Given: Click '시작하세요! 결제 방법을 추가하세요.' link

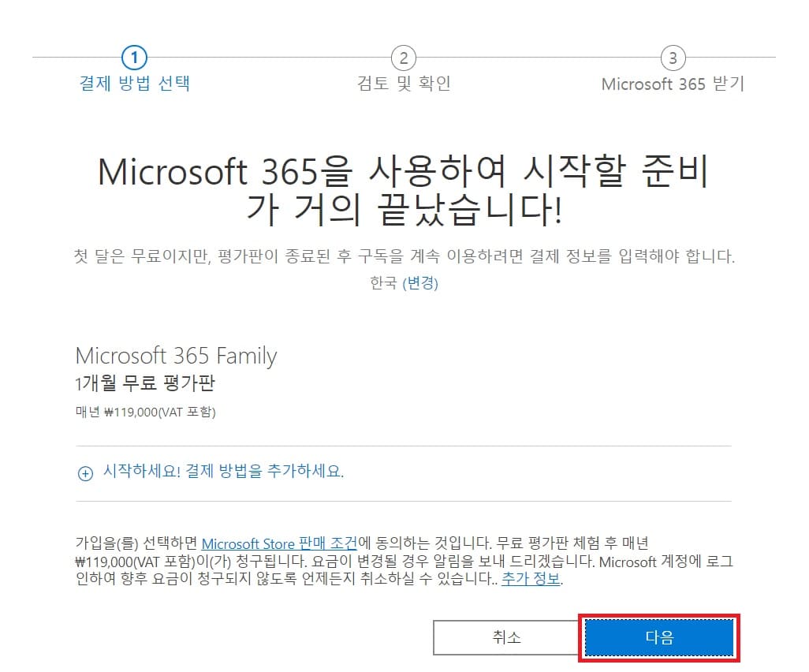Looking at the screenshot, I should click(223, 471).
